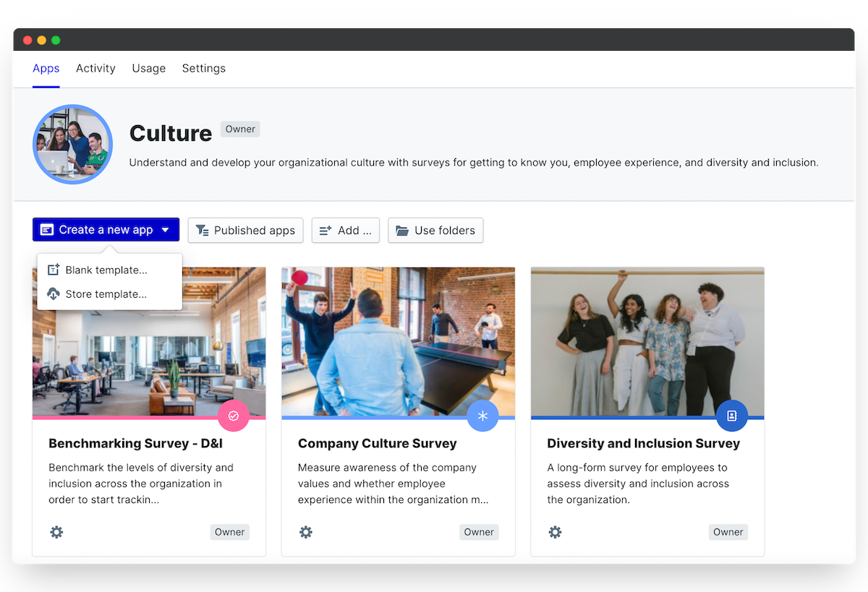Click the Create a new app button
This screenshot has width=868, height=592.
click(x=106, y=230)
